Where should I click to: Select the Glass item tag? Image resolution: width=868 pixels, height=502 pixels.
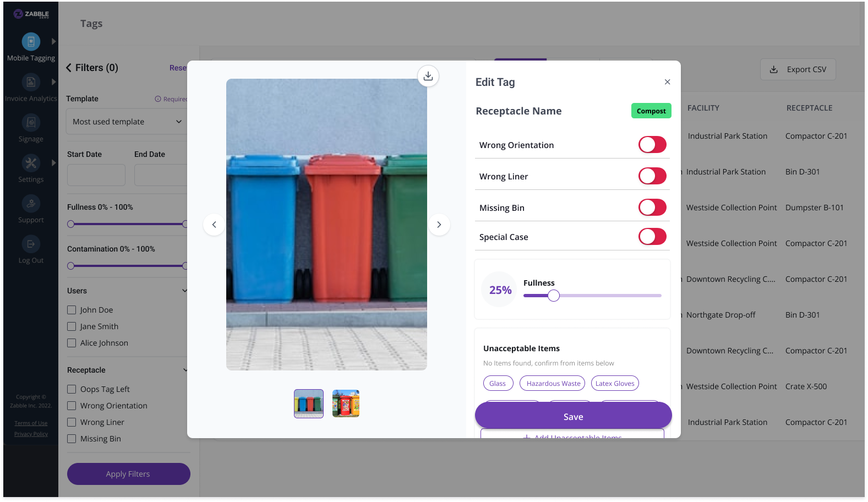498,384
